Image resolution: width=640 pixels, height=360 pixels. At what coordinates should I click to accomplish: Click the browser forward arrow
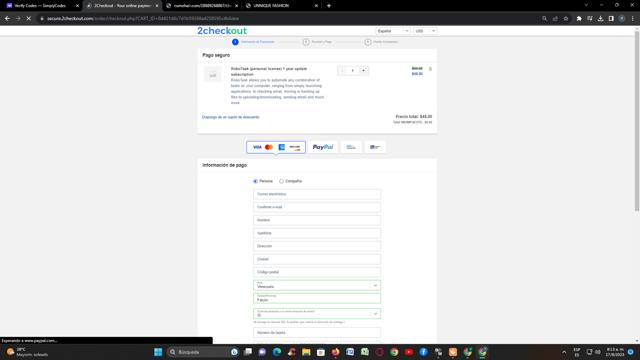(x=18, y=18)
